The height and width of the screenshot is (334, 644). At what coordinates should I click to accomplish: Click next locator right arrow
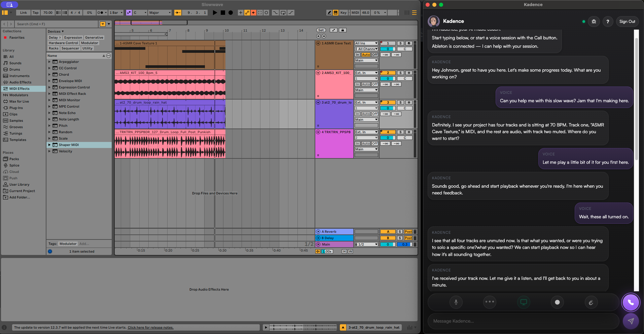pyautogui.click(x=324, y=36)
